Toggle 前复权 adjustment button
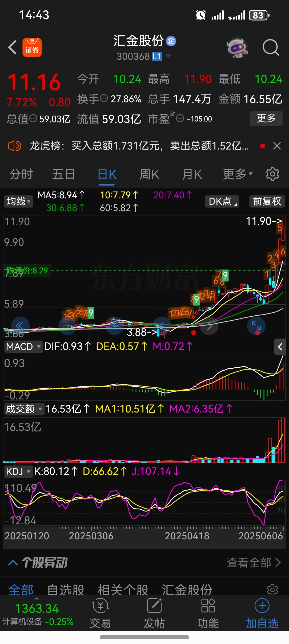 pyautogui.click(x=267, y=201)
